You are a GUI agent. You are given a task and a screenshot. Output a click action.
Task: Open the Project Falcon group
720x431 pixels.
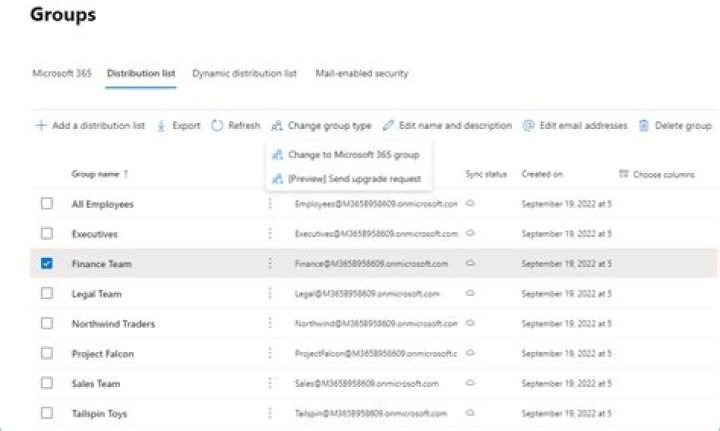click(103, 354)
